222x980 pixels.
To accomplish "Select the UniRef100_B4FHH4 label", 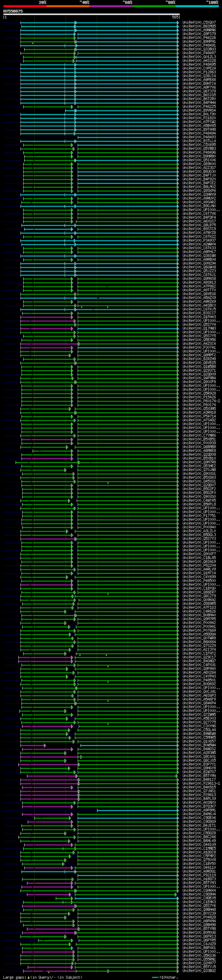I will coord(199,103).
